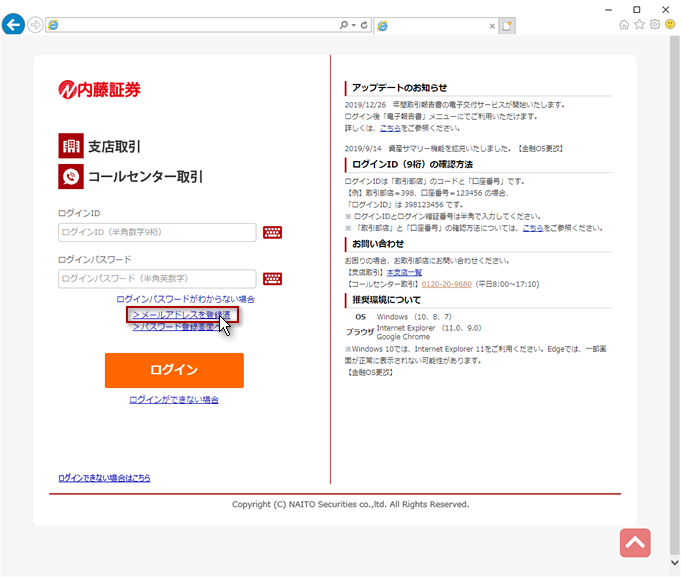681x577 pixels.
Task: Click the browser back arrow button
Action: coord(14,25)
